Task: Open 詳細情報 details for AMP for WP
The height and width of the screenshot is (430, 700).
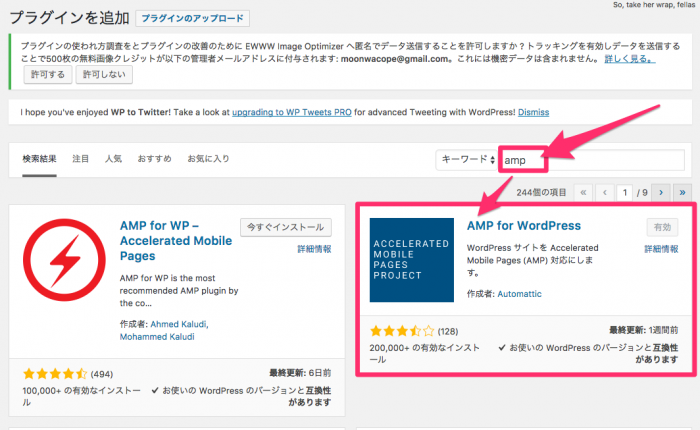Action: (314, 249)
